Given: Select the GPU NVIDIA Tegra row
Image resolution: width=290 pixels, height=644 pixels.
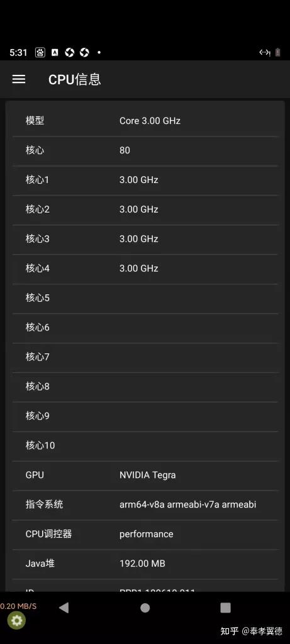Looking at the screenshot, I should point(145,475).
